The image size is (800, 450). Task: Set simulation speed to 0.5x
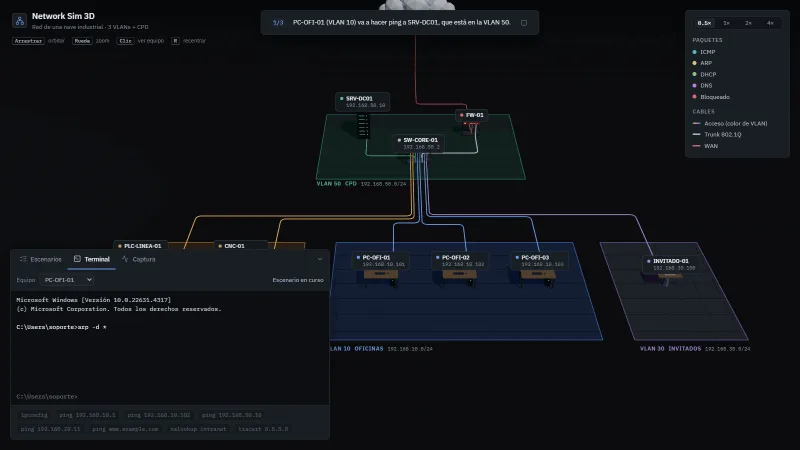(704, 23)
